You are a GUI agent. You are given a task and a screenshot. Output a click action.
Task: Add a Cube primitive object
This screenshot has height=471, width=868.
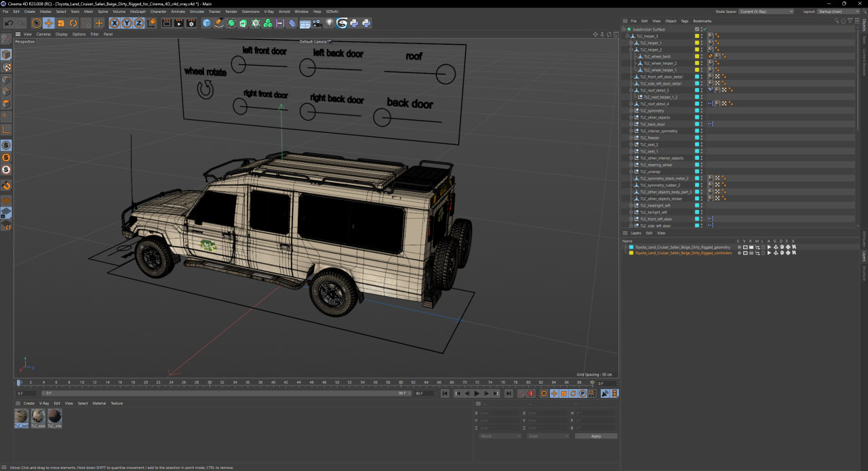(207, 23)
